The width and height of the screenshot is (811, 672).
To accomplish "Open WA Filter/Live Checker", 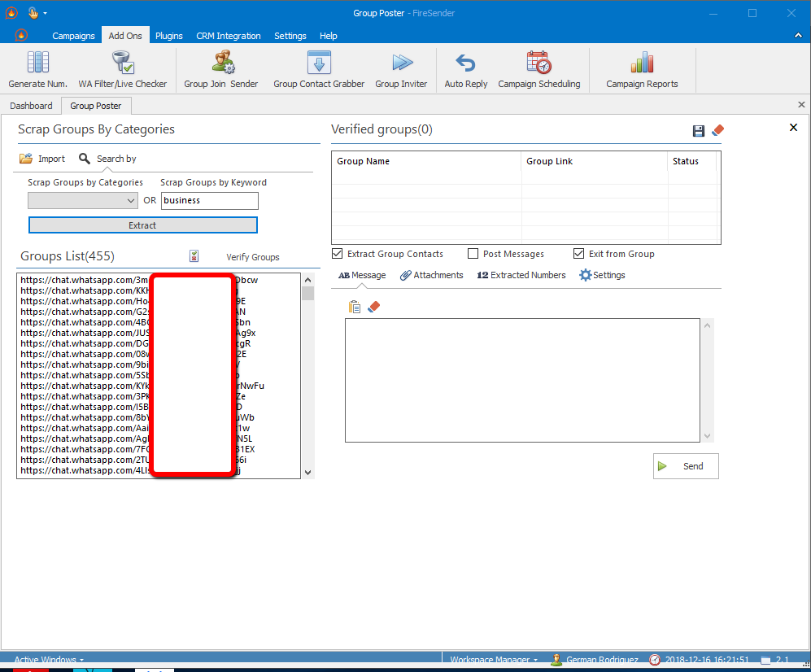I will click(x=123, y=70).
